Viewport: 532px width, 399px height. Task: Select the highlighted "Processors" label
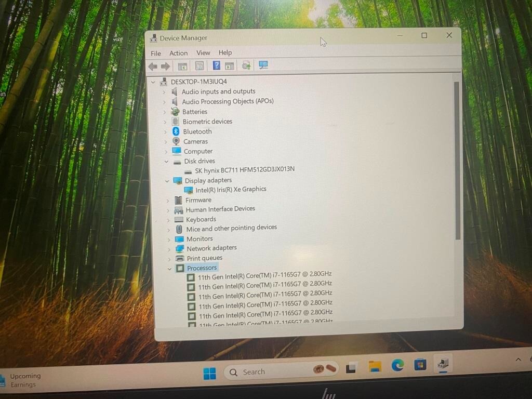(x=202, y=268)
